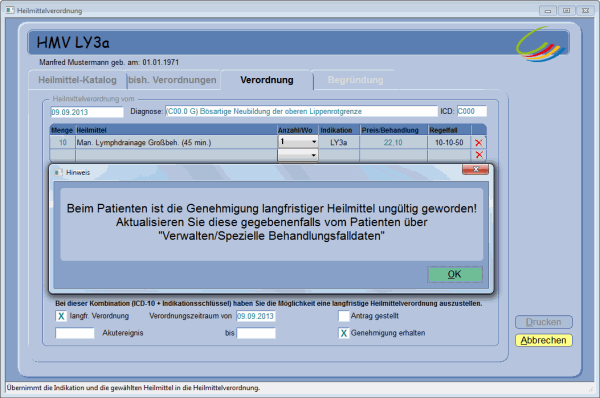Click the status bar hint text
The width and height of the screenshot is (600, 398).
[x=133, y=388]
